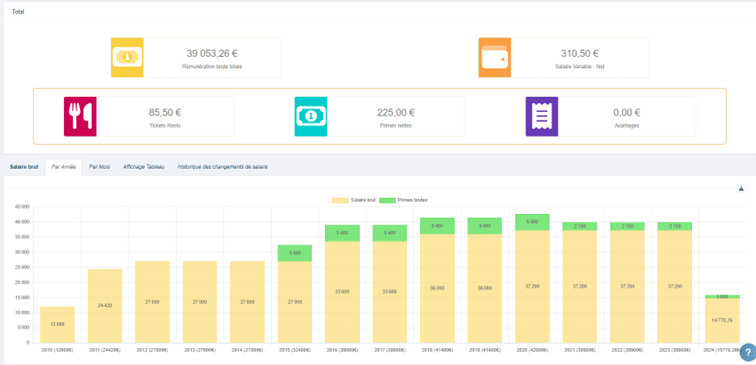Click the 2010 x-axis year label
The height and width of the screenshot is (365, 756).
tap(57, 350)
